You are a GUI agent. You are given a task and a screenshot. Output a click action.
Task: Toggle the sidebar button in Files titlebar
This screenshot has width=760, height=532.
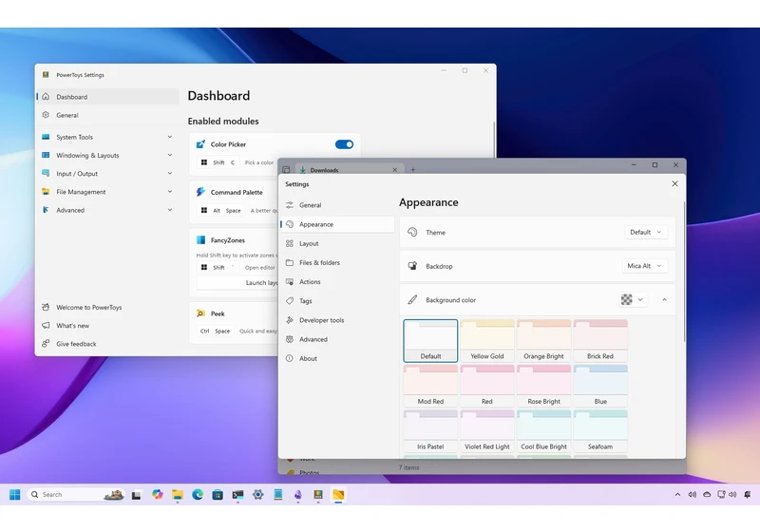(286, 170)
